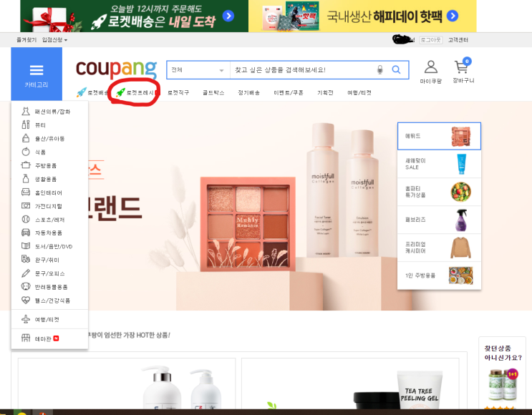Click the car icon for 자동차용품
The height and width of the screenshot is (415, 532).
(26, 233)
